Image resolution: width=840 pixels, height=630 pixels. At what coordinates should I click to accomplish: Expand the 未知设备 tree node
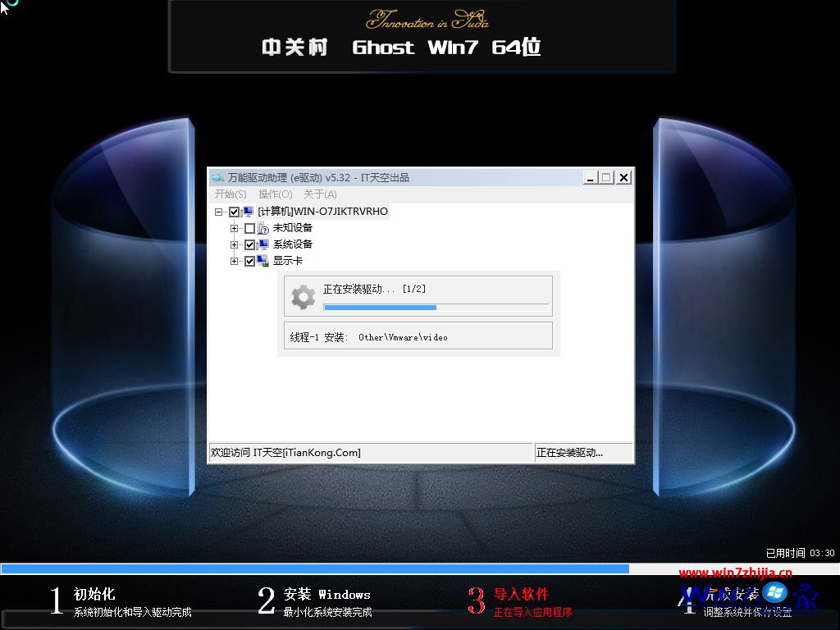[235, 228]
